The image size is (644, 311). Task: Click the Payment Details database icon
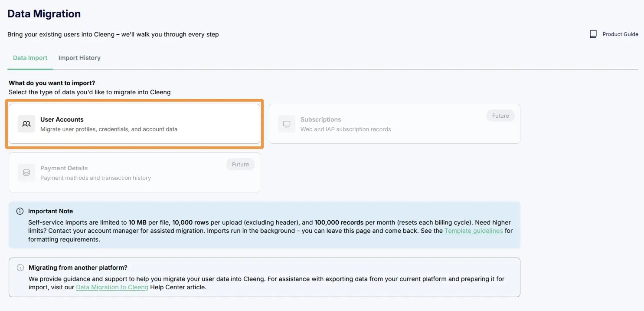[x=26, y=172]
